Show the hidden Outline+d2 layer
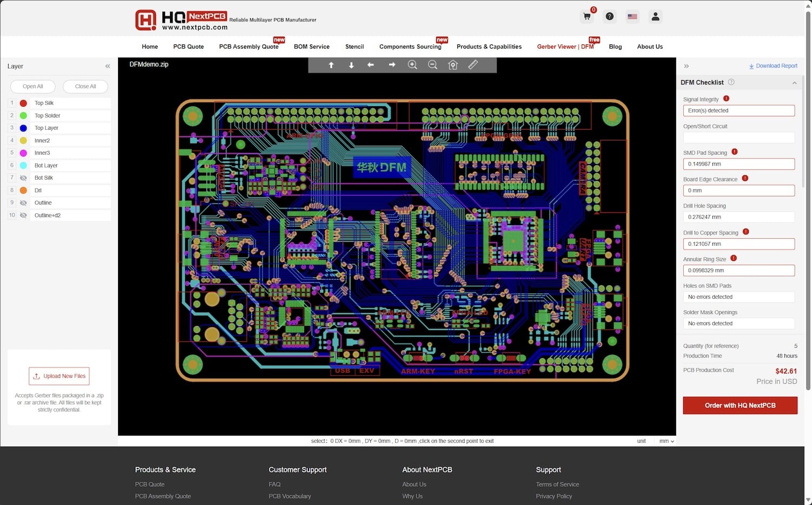Image resolution: width=812 pixels, height=505 pixels. tap(23, 215)
